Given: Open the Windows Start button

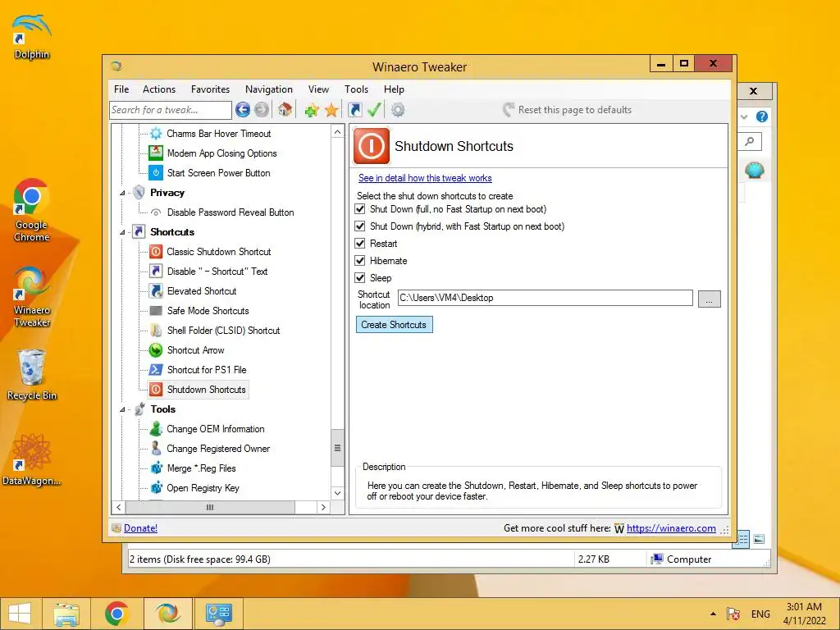Looking at the screenshot, I should click(x=20, y=614).
